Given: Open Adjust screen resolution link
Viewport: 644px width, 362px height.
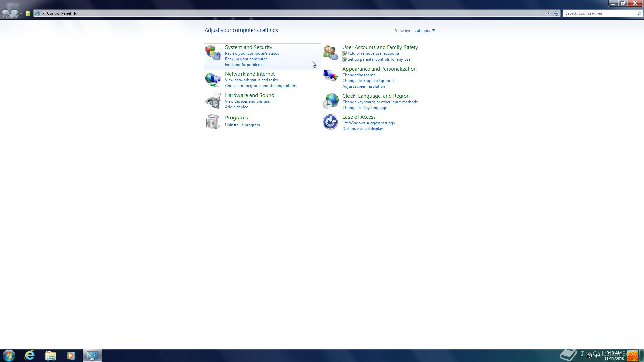Looking at the screenshot, I should [364, 86].
